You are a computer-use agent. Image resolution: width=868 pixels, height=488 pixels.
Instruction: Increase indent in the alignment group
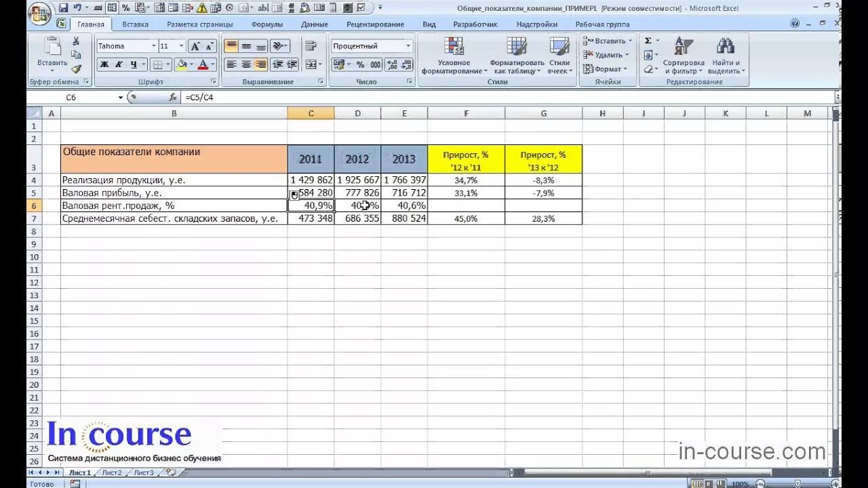tap(292, 64)
